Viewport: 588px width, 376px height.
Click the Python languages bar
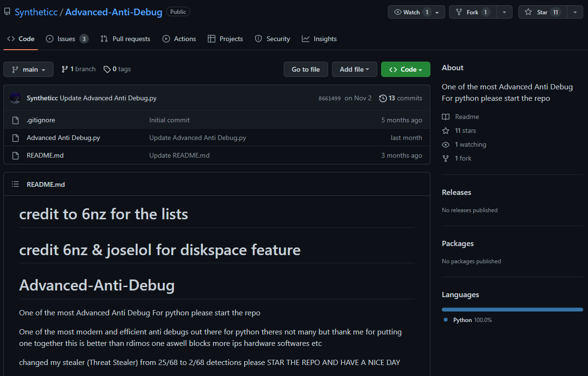click(512, 309)
